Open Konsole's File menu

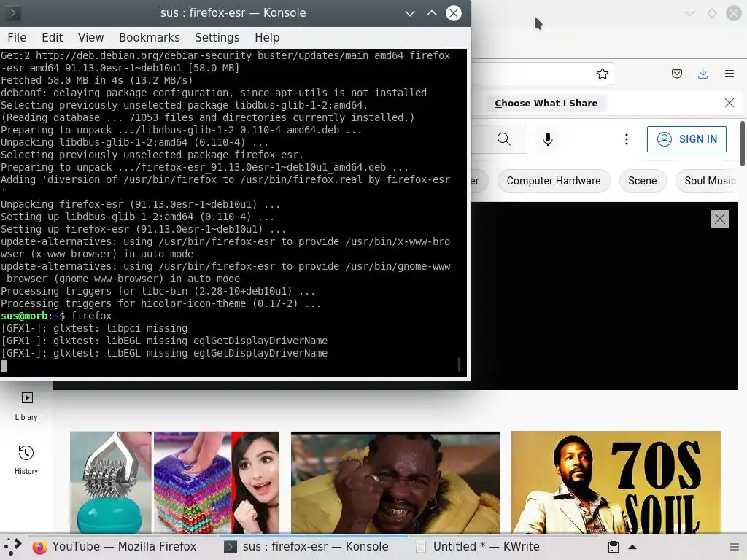pos(17,38)
